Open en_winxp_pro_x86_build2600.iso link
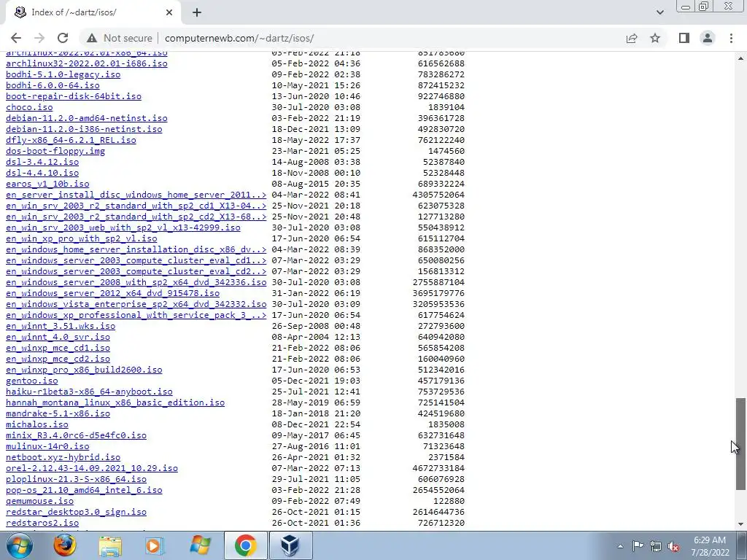The width and height of the screenshot is (747, 560). (x=84, y=370)
